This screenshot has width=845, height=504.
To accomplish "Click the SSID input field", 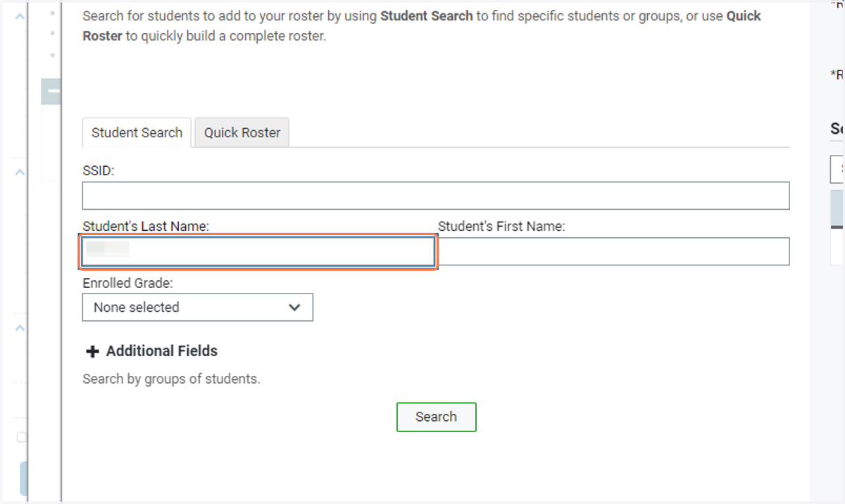I will [x=436, y=196].
